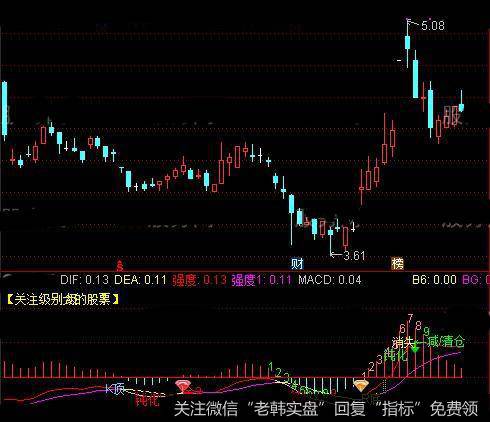Click the red diamond signal icon
This screenshot has height=422, width=490.
point(183,386)
